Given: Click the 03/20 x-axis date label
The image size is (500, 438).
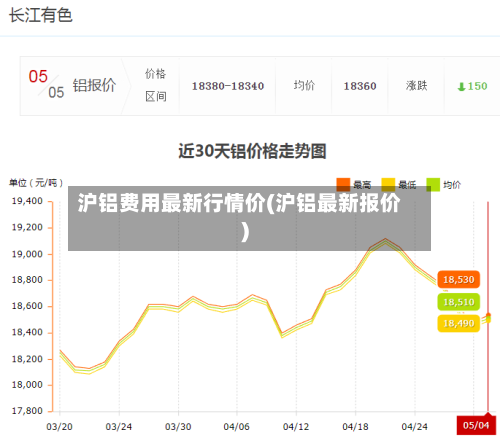Looking at the screenshot, I should click(x=59, y=427).
